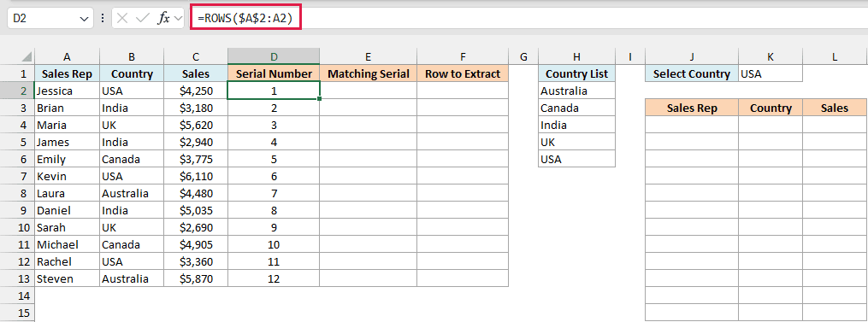Select column H header
The image size is (868, 322).
[577, 56]
